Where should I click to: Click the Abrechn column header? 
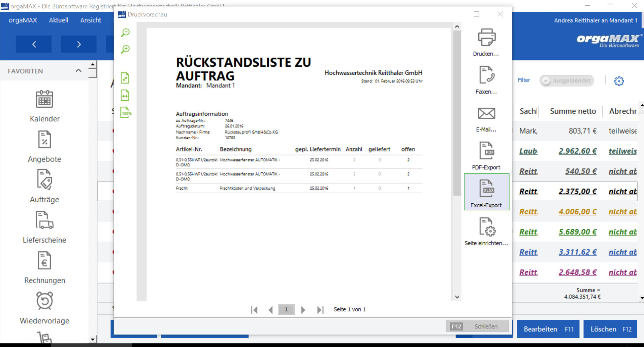[622, 111]
